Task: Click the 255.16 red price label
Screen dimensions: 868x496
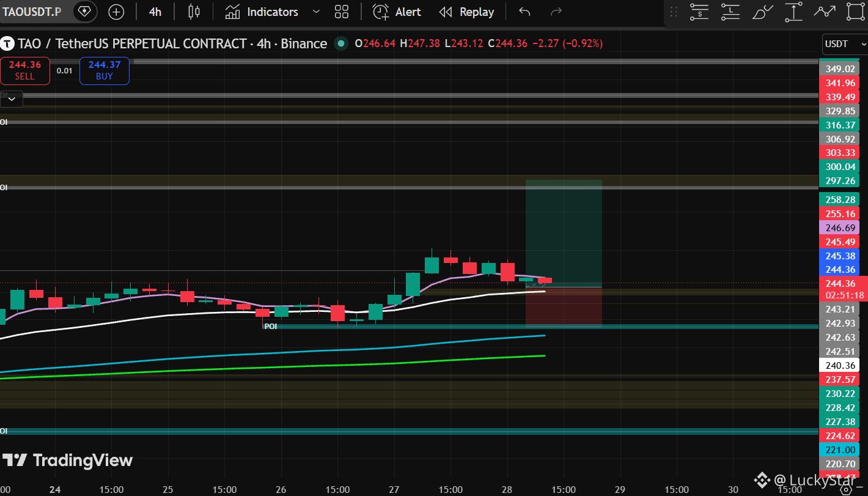Action: point(840,213)
